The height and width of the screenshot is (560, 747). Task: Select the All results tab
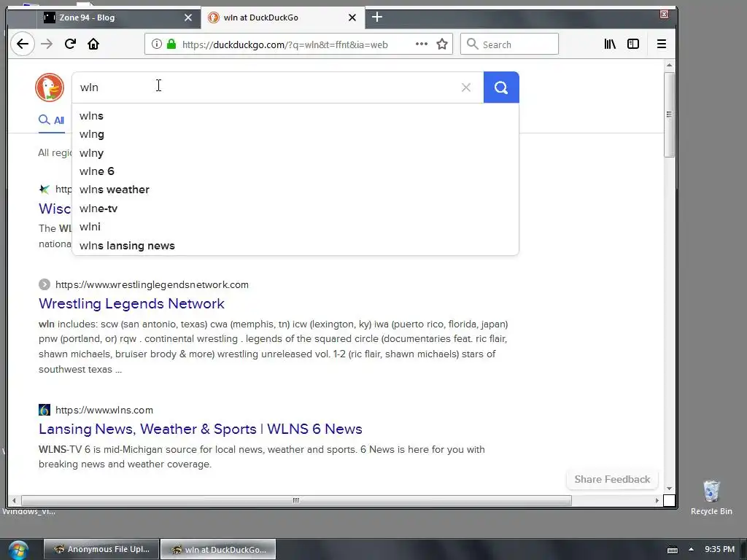click(52, 120)
